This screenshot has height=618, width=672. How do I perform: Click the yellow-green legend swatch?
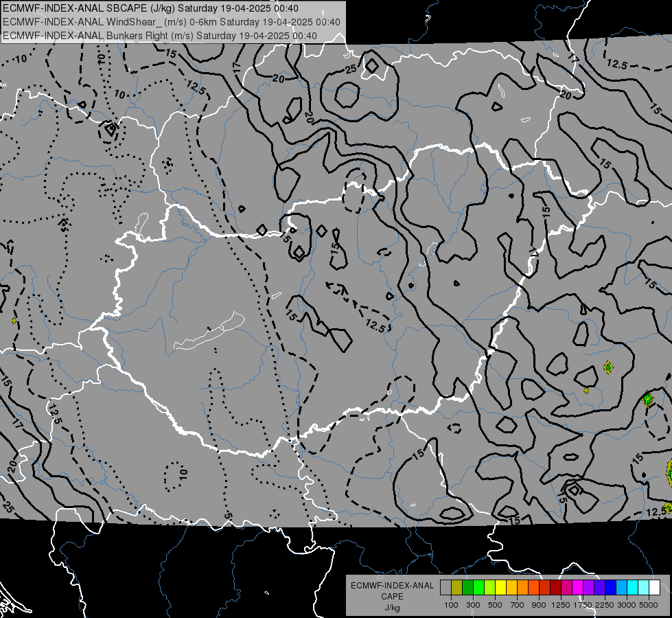click(490, 588)
